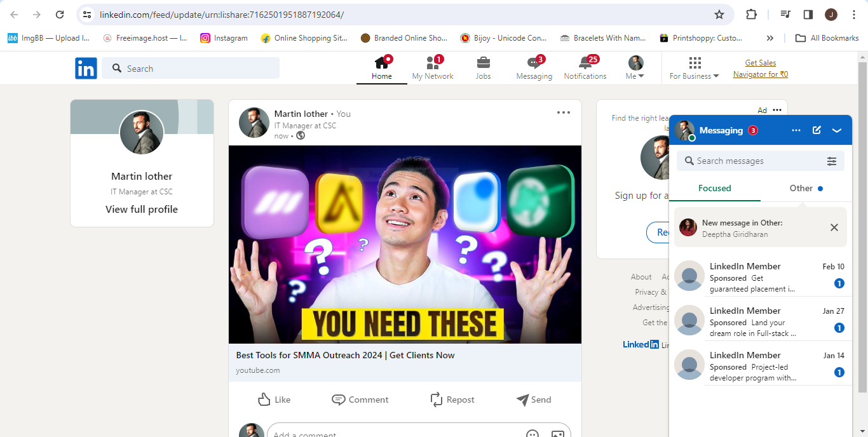Screen dimensions: 868x437
Task: Toggle browser side panel icon
Action: click(808, 15)
